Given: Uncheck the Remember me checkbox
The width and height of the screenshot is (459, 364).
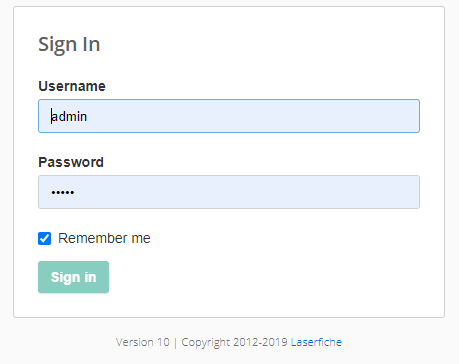Looking at the screenshot, I should 44,238.
